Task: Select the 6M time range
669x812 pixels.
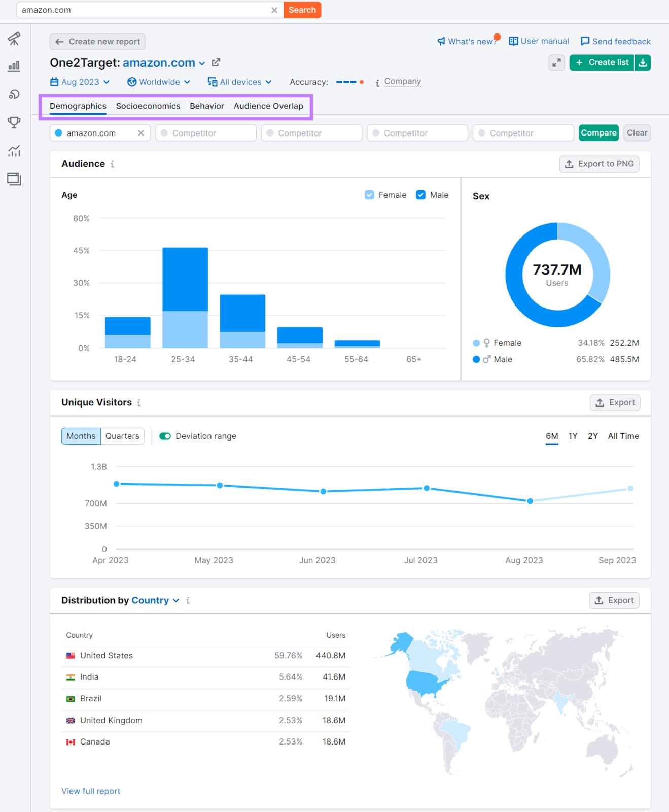Action: 552,436
